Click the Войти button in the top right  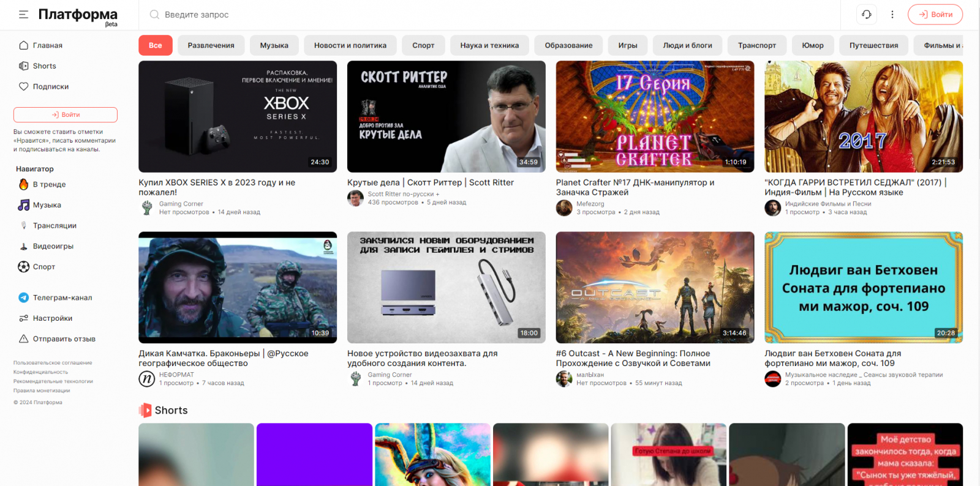tap(935, 14)
